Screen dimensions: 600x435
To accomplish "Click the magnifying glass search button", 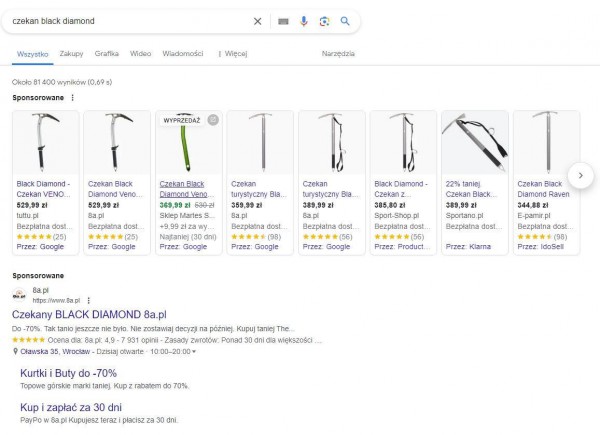I will pos(345,21).
